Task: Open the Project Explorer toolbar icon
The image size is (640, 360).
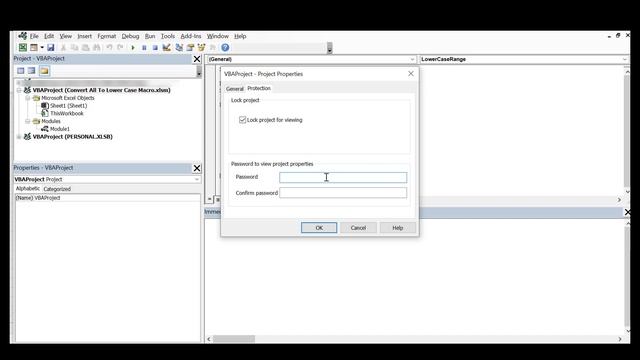Action: (179, 48)
